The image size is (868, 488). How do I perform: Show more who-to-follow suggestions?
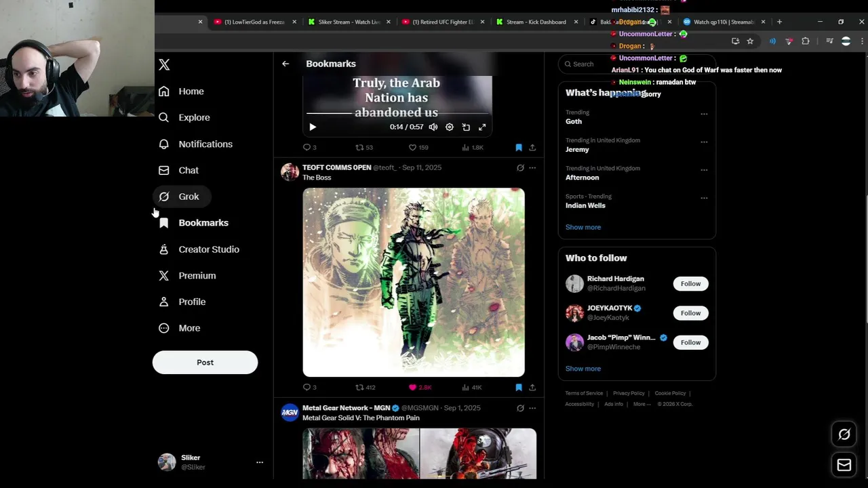583,369
